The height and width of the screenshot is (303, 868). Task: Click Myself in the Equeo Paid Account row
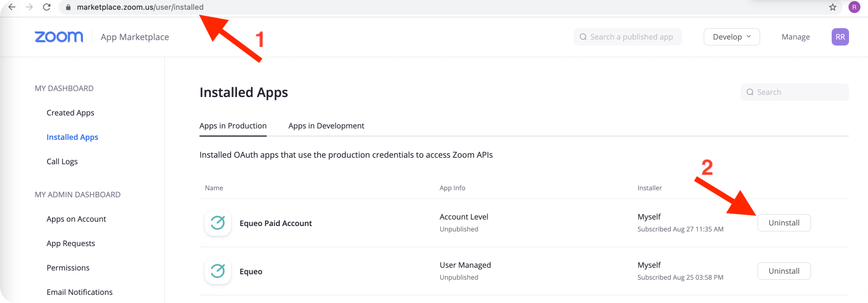pyautogui.click(x=649, y=217)
